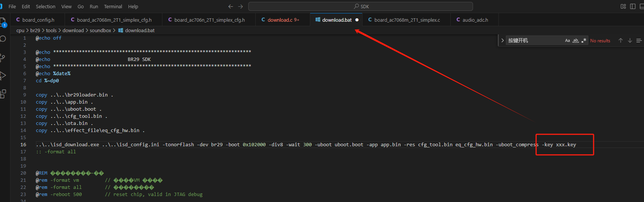644x202 pixels.
Task: Toggle Match Whole Word in find box
Action: 576,40
